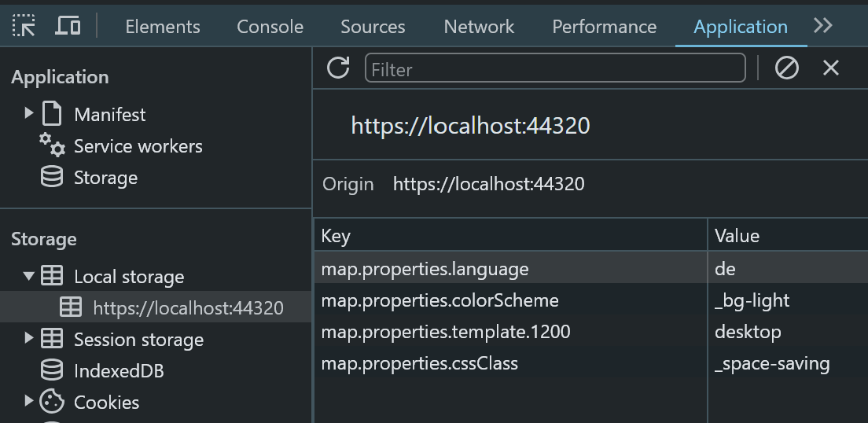This screenshot has height=423, width=868.
Task: Click the IndexedDB database icon
Action: tap(52, 370)
